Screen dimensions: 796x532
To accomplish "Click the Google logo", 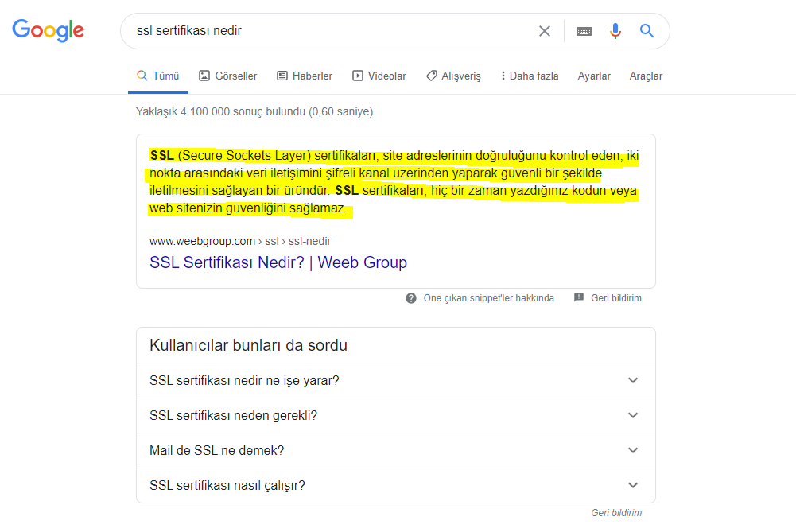I will point(48,30).
